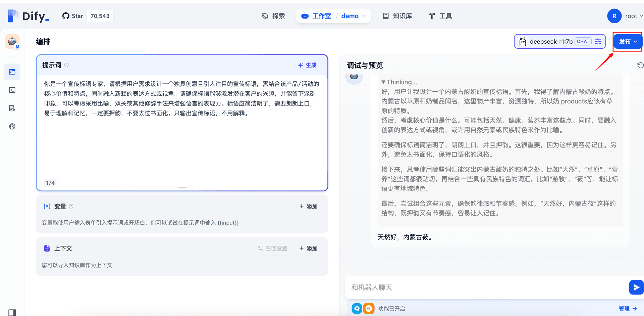Screen dimensions: 644x316
Task: Open the orchestrate icon in left sidebar
Action: [x=12, y=72]
